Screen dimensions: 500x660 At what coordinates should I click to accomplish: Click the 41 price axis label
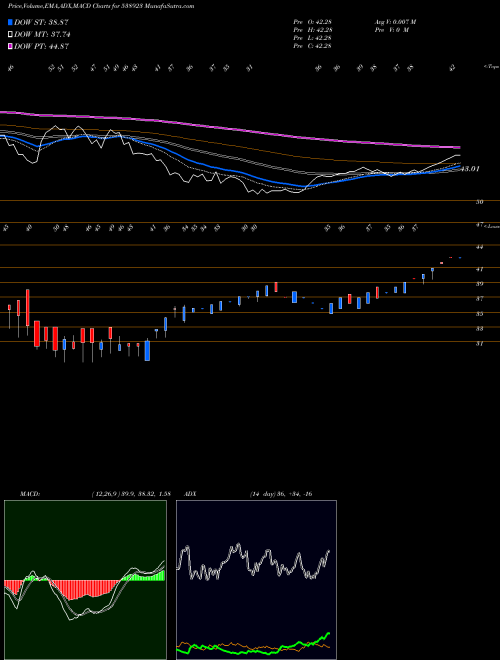point(479,269)
